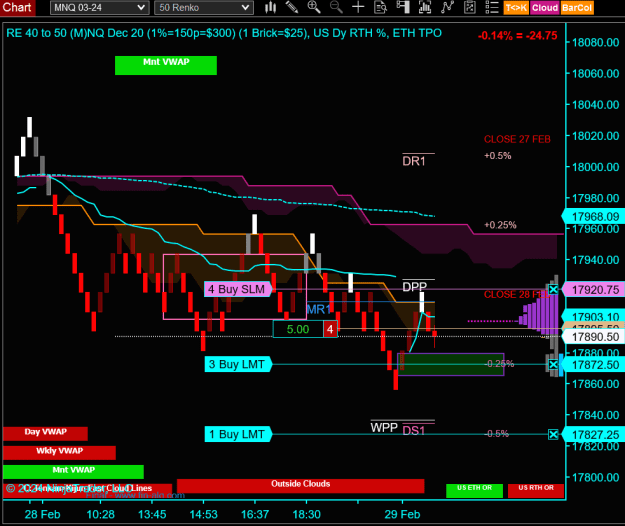Open the MNQ 03-24 instrument dropdown
The width and height of the screenshot is (625, 526).
click(x=99, y=8)
